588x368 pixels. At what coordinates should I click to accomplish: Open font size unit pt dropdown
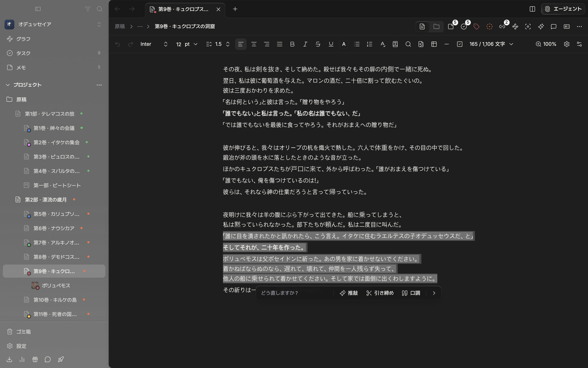pos(191,44)
